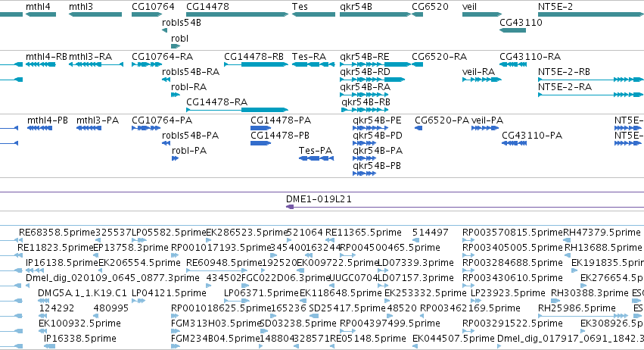Open the NT5E-2 gene label
This screenshot has width=644, height=350.
(x=555, y=7)
